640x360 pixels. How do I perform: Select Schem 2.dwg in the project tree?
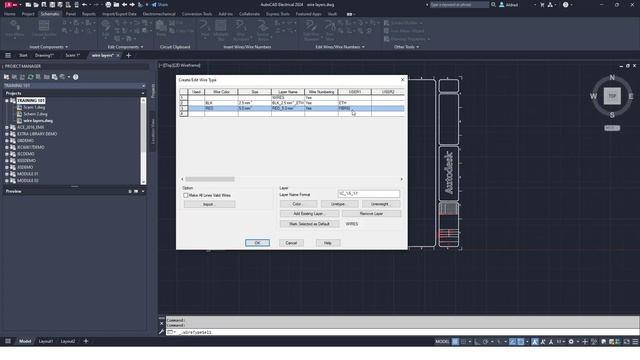(x=35, y=114)
